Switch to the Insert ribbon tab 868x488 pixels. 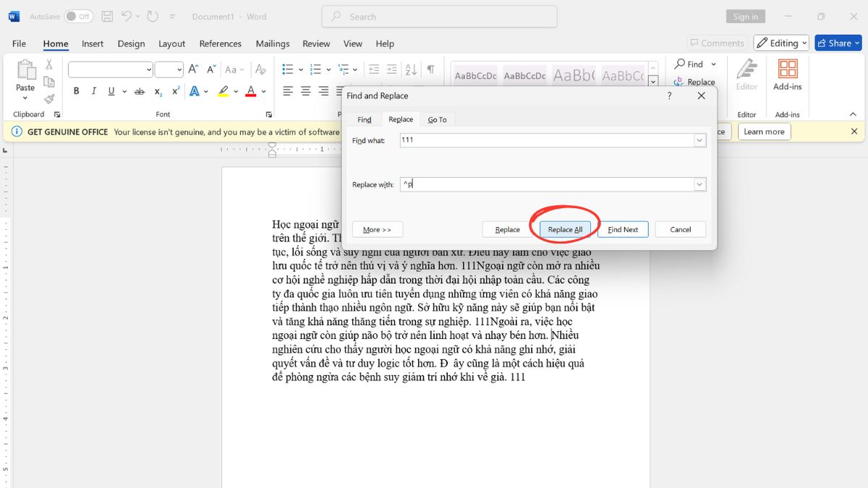93,43
